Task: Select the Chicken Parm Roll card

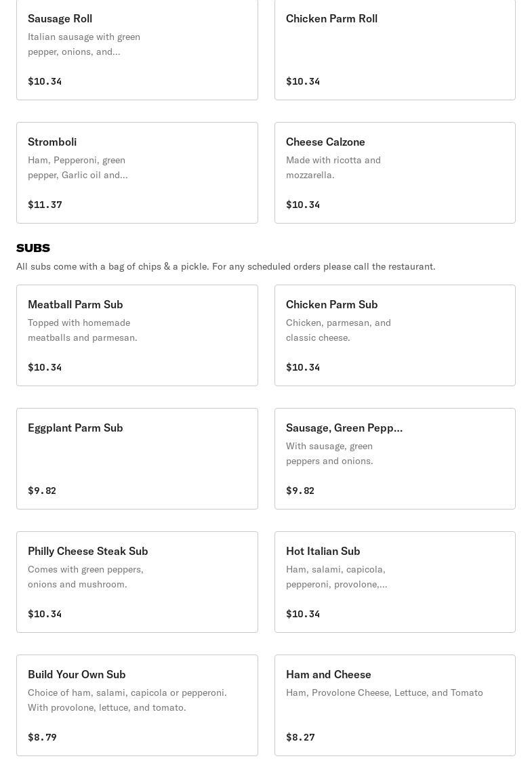Action: pyautogui.click(x=395, y=49)
